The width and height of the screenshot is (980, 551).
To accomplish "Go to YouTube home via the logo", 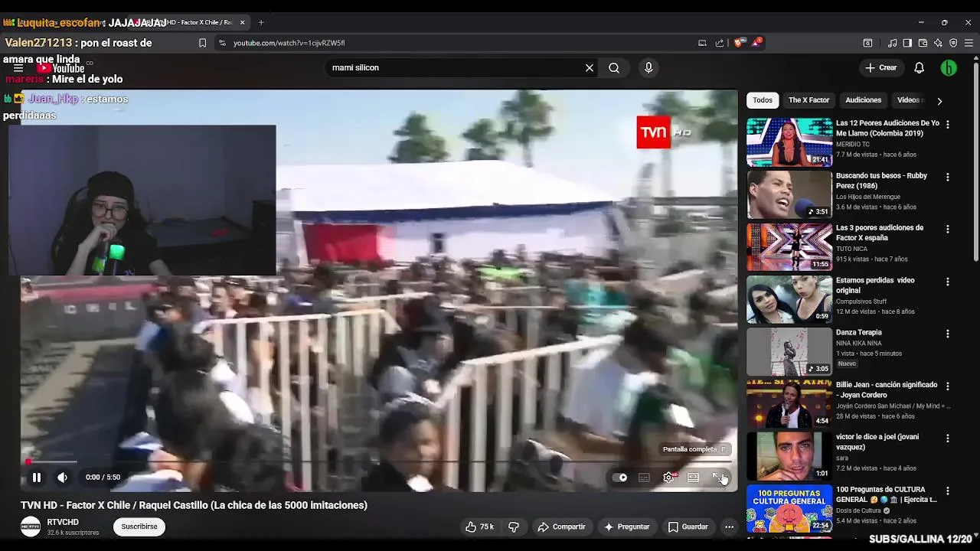I will (60, 68).
